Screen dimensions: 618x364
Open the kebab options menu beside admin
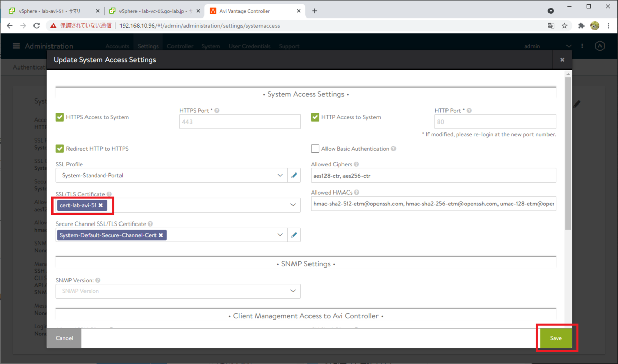(582, 46)
